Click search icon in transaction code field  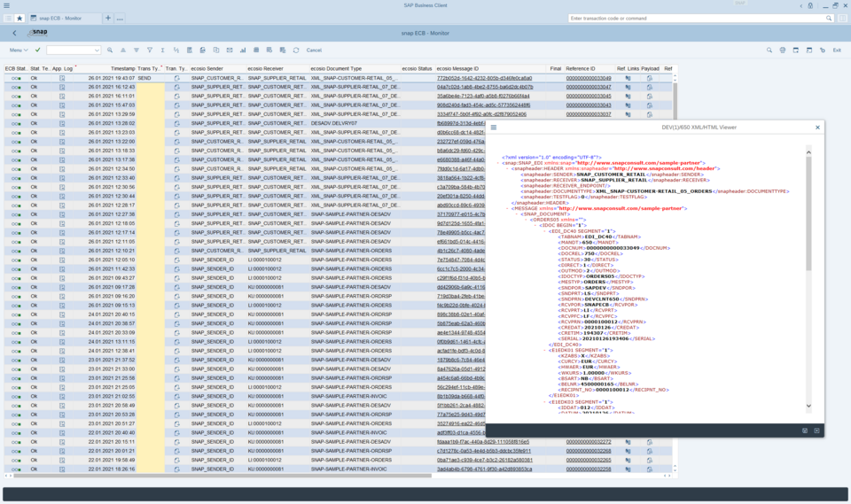click(829, 18)
